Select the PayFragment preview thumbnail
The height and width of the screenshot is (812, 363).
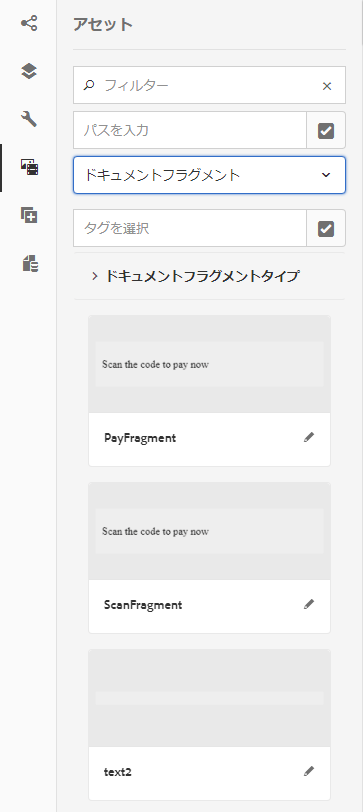(x=209, y=364)
